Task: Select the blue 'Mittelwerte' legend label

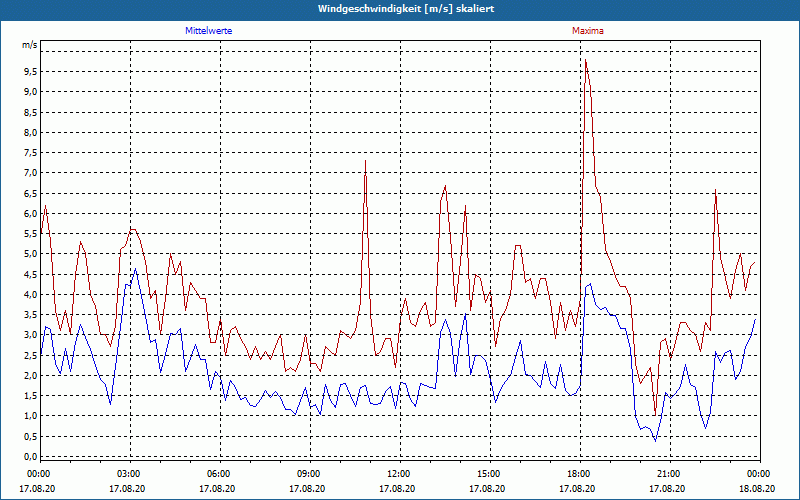Action: 209,31
